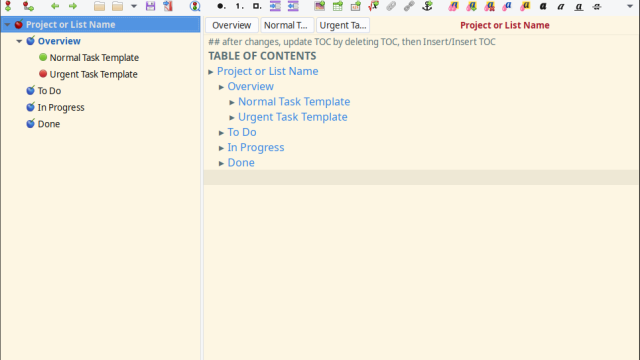Follow the In Progress link in TOC
The image size is (640, 360).
click(x=256, y=147)
